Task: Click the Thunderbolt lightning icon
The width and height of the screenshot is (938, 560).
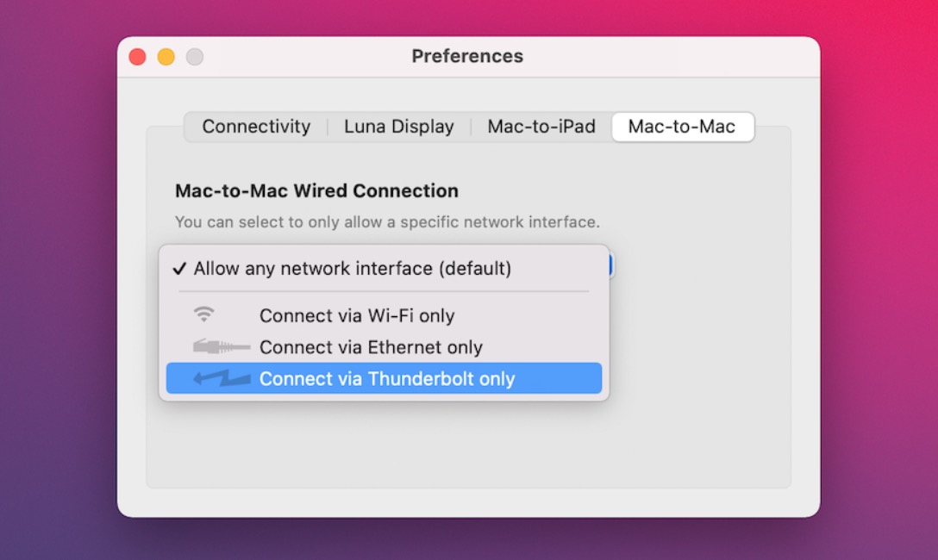Action: pos(222,378)
